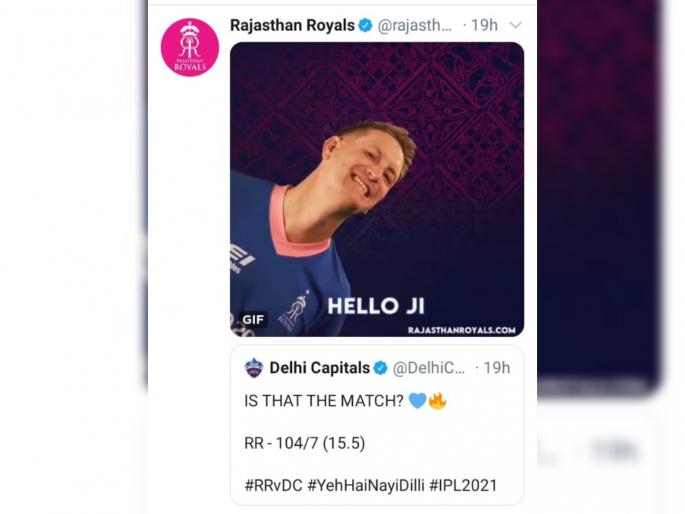This screenshot has height=514, width=685.
Task: Open the #RRvDC hashtag
Action: click(273, 485)
